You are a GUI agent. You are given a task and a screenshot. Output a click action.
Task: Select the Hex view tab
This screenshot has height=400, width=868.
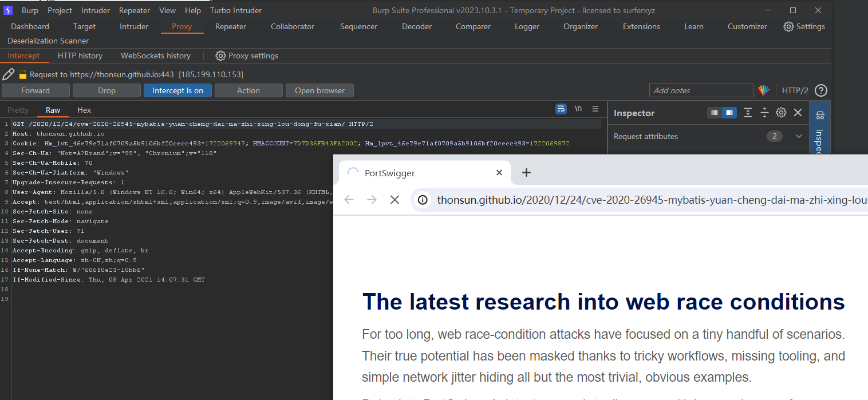(84, 110)
